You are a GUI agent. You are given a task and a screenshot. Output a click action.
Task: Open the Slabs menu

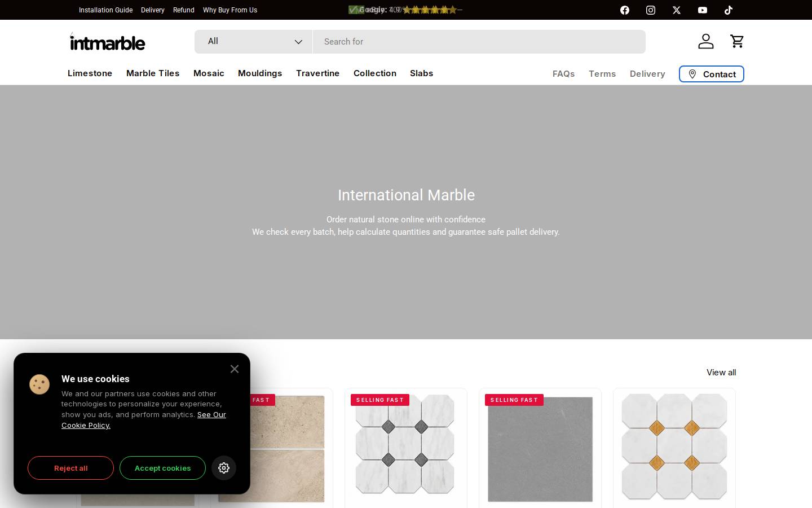coord(422,73)
